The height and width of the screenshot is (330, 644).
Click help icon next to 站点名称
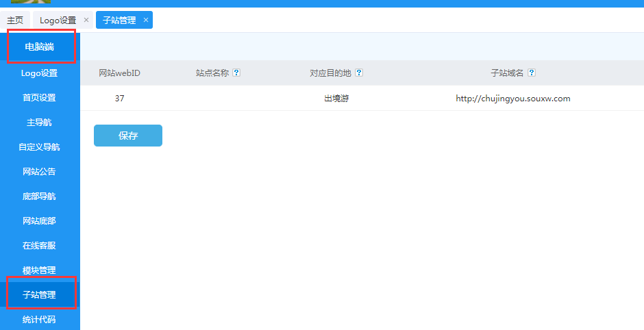point(236,73)
